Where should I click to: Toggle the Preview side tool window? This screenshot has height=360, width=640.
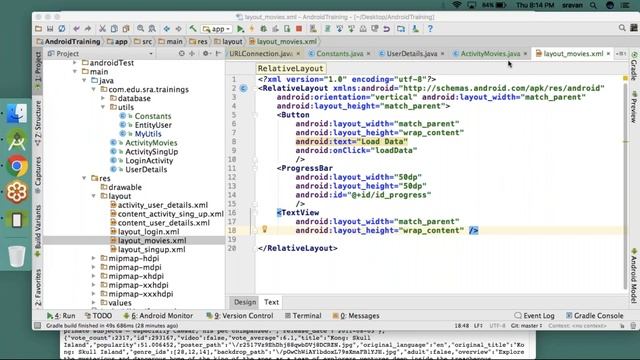coord(634,107)
